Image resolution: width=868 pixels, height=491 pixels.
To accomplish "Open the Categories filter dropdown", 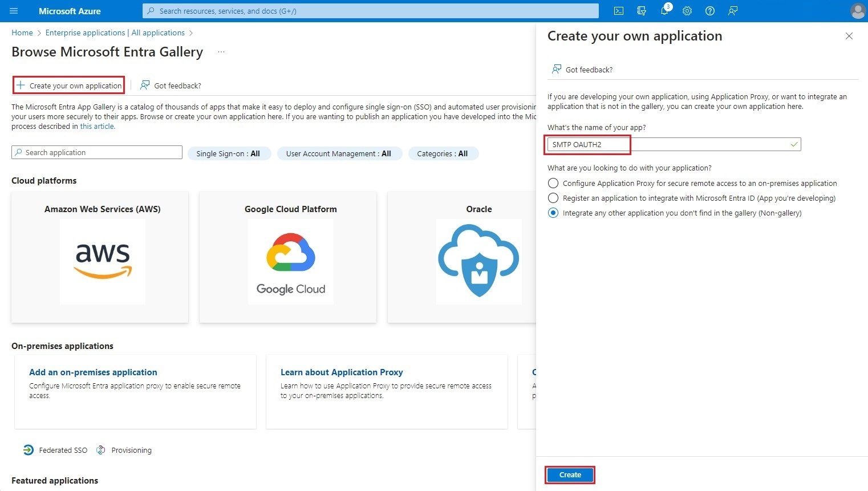I will [443, 153].
